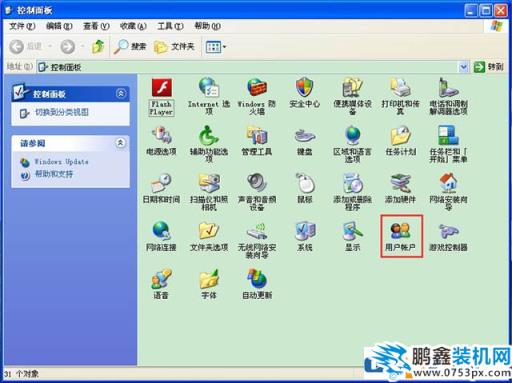The image size is (512, 383).
Task: Open 任务计划 icon
Action: (x=400, y=141)
